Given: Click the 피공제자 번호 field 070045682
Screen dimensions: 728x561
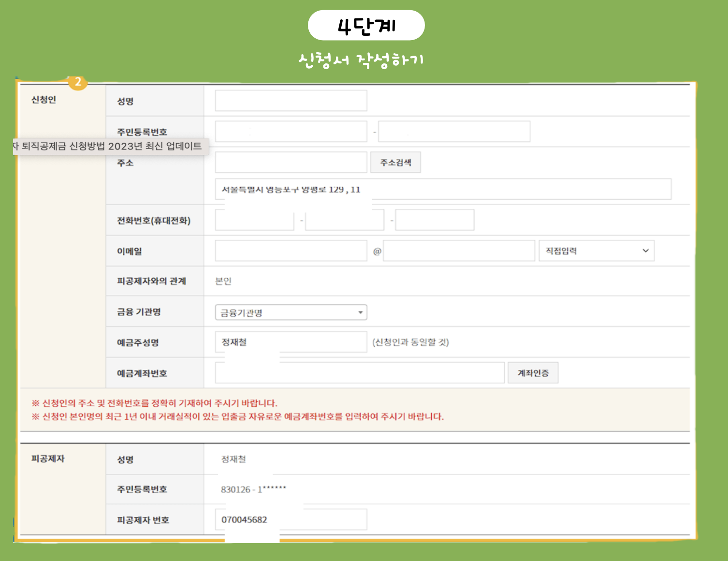Looking at the screenshot, I should click(291, 519).
